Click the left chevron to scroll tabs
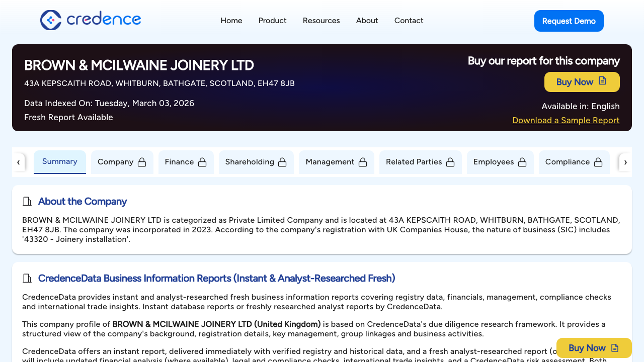The image size is (644, 362). 19,162
